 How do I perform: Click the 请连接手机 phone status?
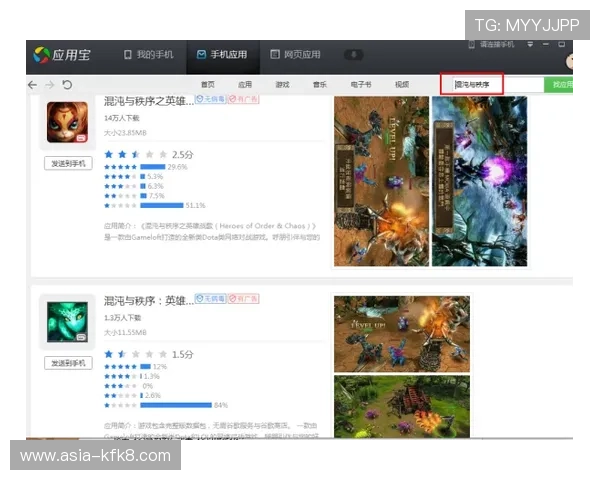(x=491, y=44)
